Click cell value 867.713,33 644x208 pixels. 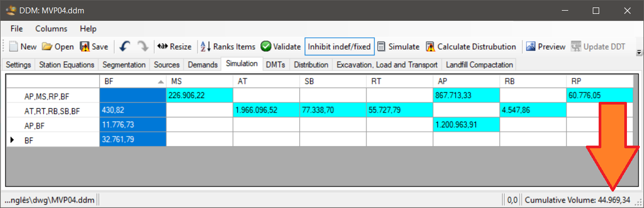[466, 96]
